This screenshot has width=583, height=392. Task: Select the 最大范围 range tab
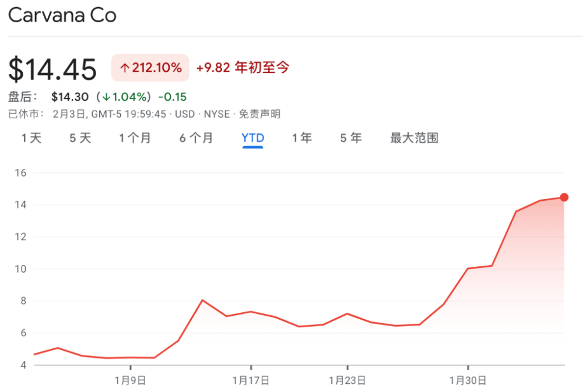(x=414, y=138)
